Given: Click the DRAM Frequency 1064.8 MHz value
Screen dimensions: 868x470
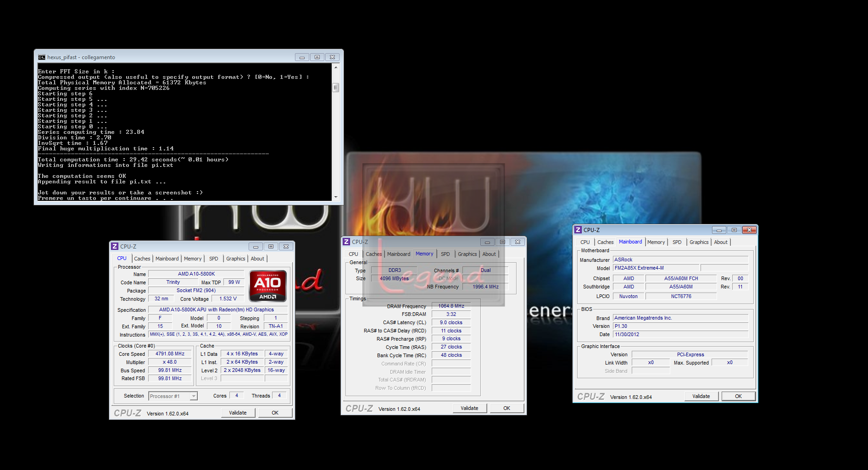Looking at the screenshot, I should pos(451,306).
